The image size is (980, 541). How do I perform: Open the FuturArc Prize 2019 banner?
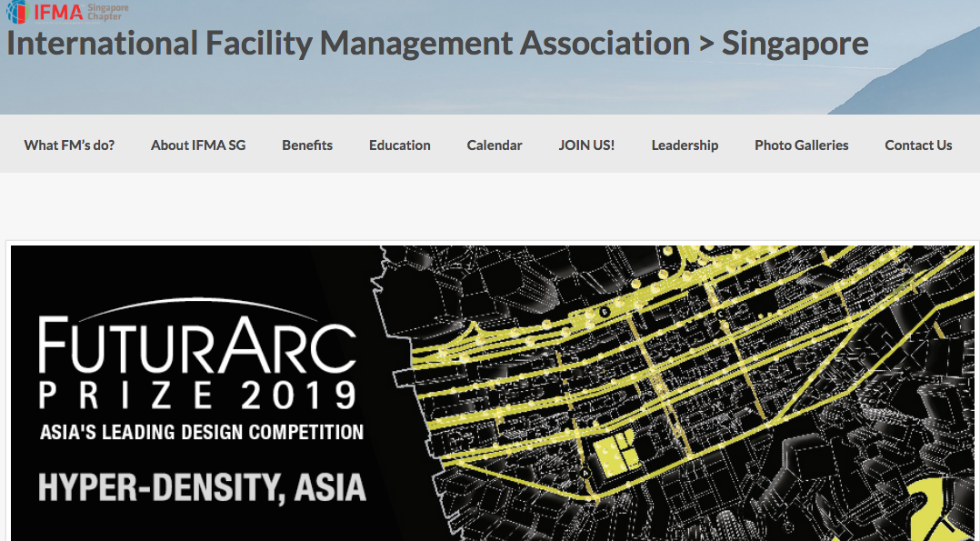[x=493, y=393]
